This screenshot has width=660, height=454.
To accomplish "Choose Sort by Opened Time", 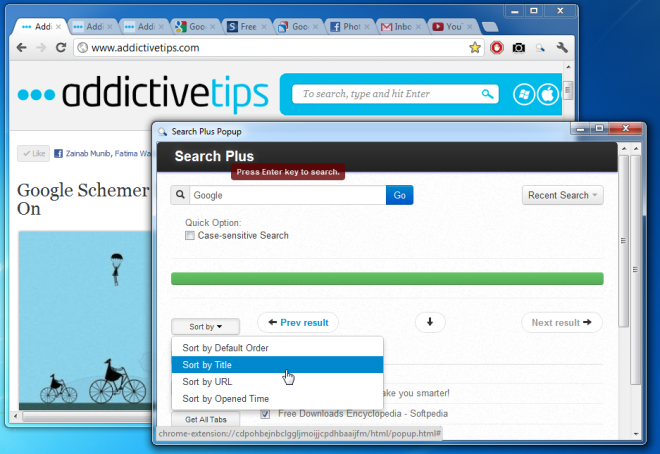I will click(277, 398).
